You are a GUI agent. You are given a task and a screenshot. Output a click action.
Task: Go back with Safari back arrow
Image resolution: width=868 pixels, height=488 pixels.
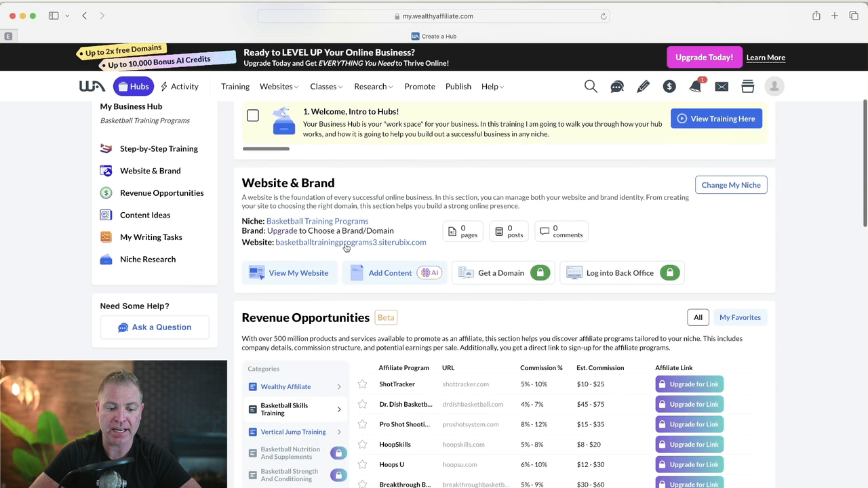84,16
